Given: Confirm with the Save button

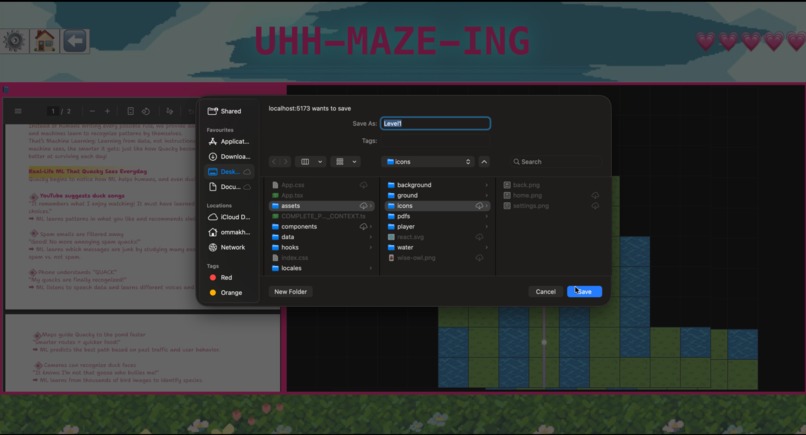Looking at the screenshot, I should click(x=584, y=292).
